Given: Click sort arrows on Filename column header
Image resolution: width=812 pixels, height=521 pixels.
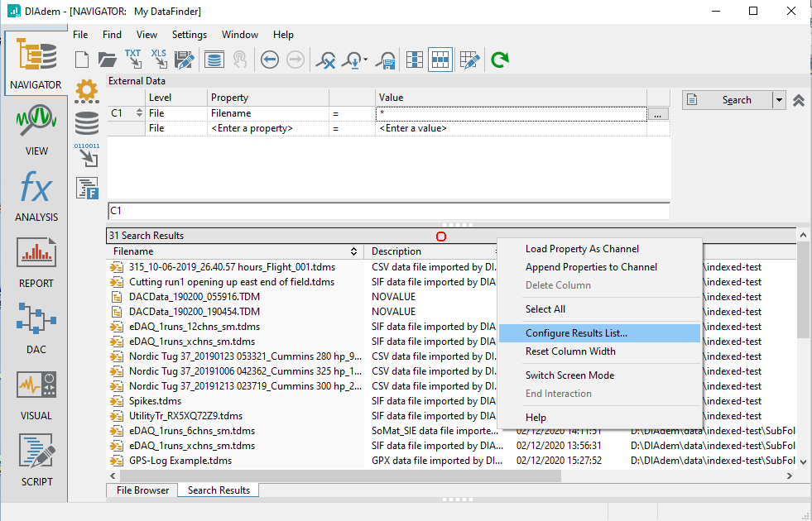Looking at the screenshot, I should pos(355,251).
